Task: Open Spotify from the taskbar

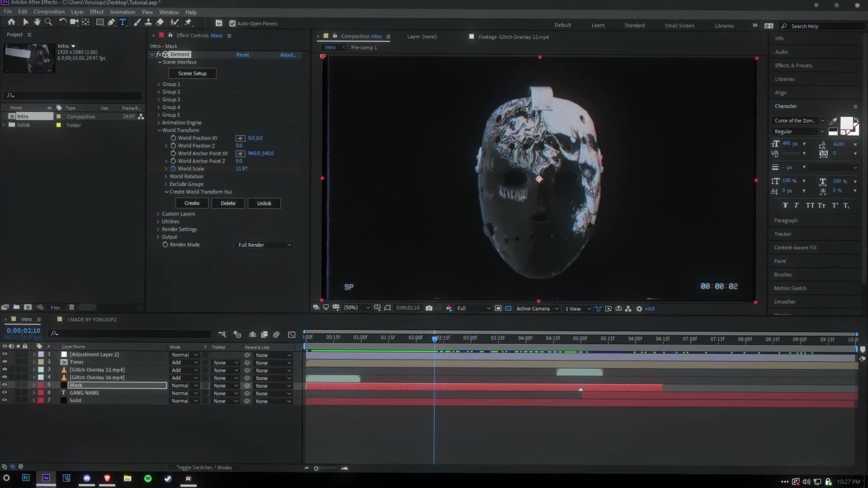Action: 148,478
